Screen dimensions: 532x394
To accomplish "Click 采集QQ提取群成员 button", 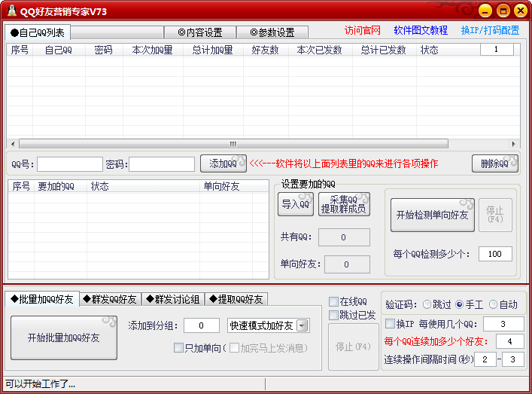I will click(x=344, y=204).
